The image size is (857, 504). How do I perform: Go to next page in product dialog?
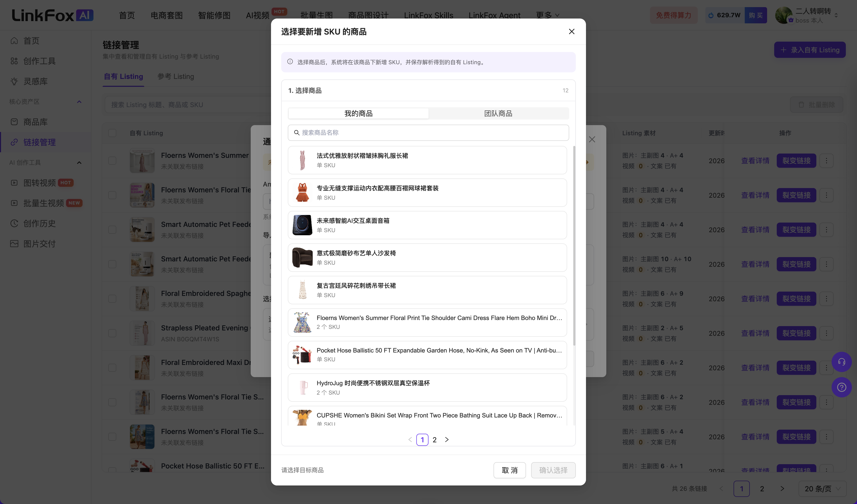(447, 440)
